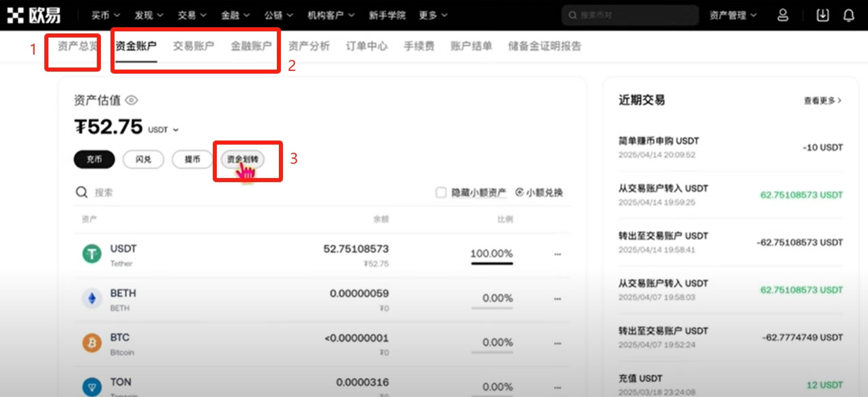The image size is (868, 397).
Task: Expand the USDT currency unit dropdown
Action: (164, 130)
